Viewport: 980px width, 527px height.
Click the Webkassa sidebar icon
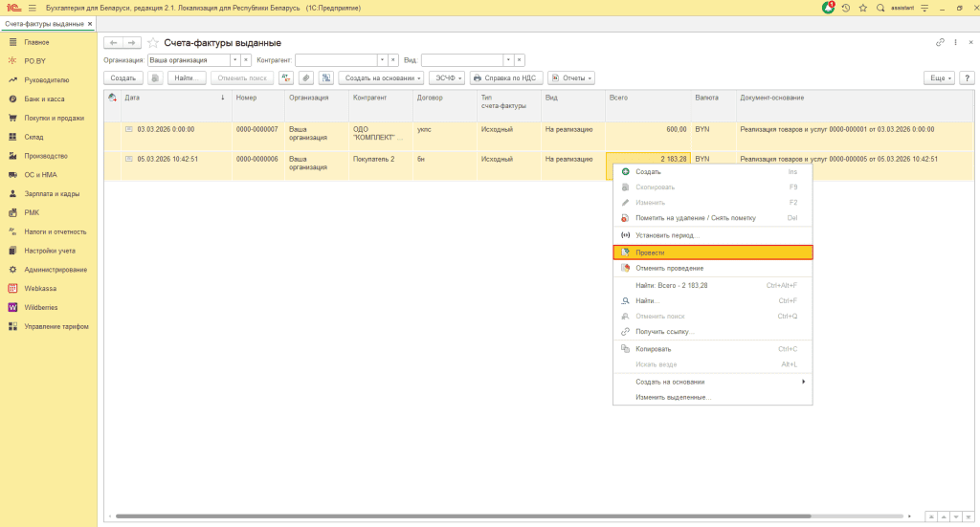click(12, 288)
